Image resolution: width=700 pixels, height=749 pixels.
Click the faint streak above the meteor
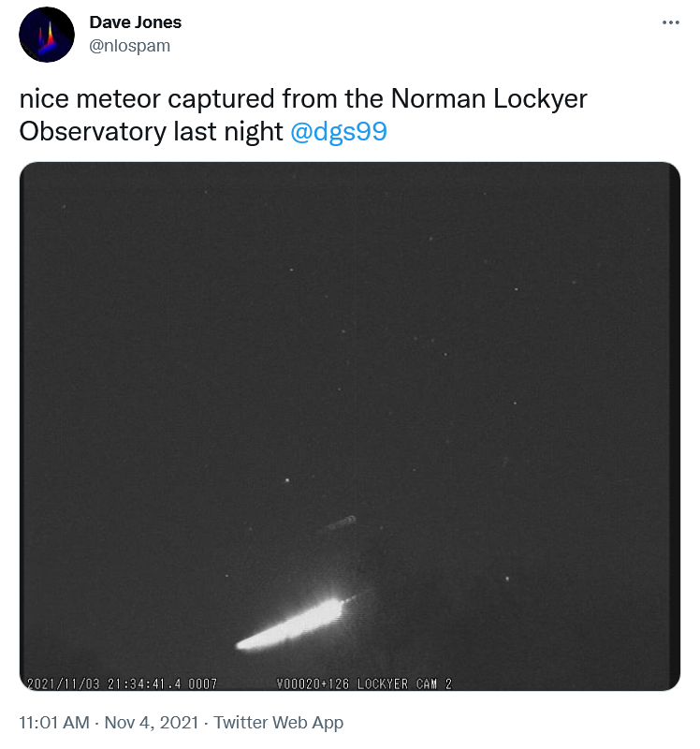coord(337,522)
